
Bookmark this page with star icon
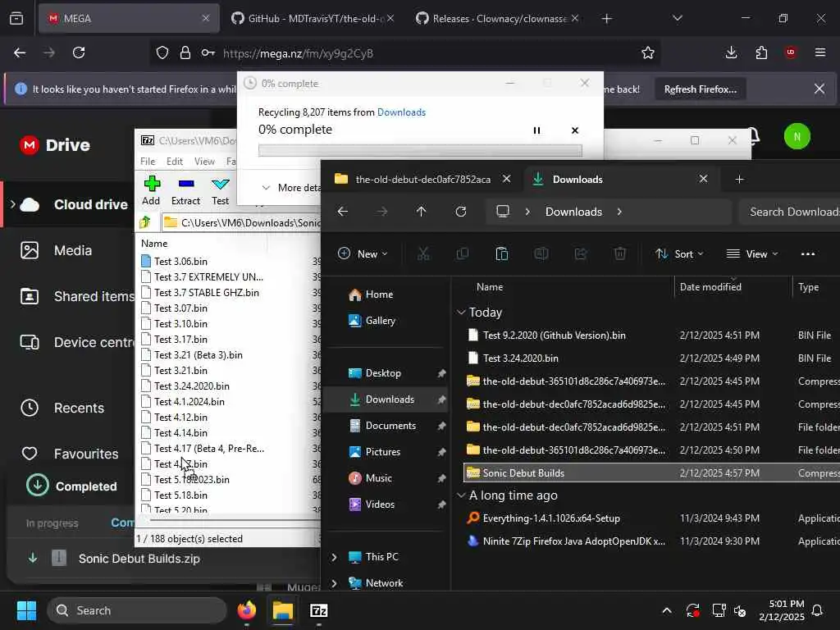pos(648,52)
